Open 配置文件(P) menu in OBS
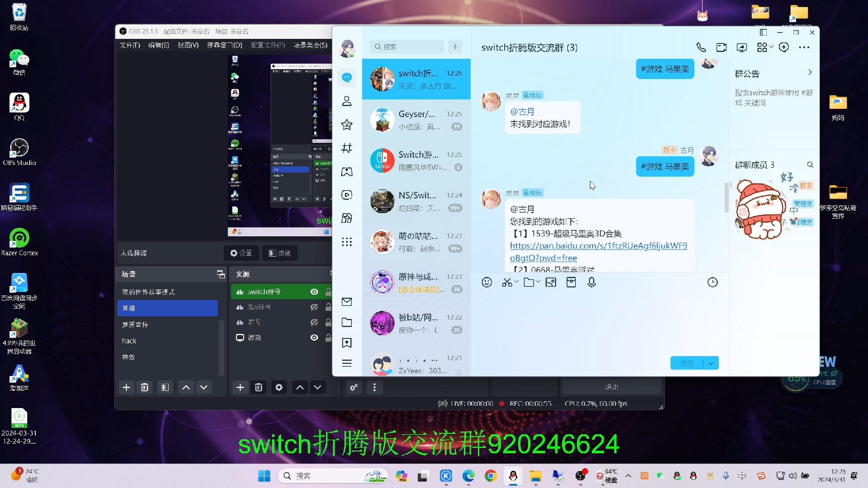 (x=268, y=45)
